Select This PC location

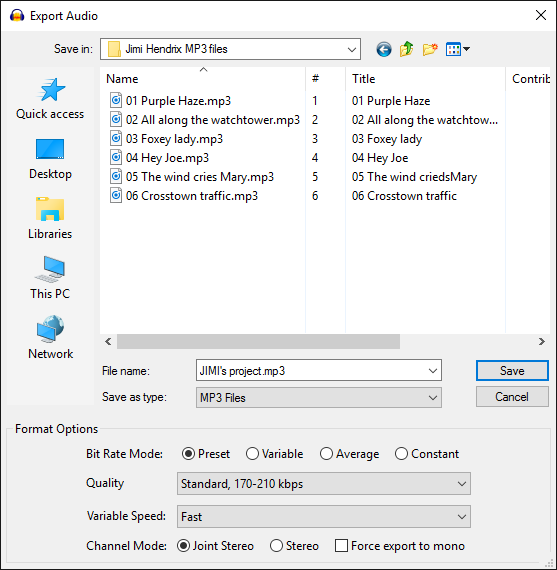[x=50, y=278]
